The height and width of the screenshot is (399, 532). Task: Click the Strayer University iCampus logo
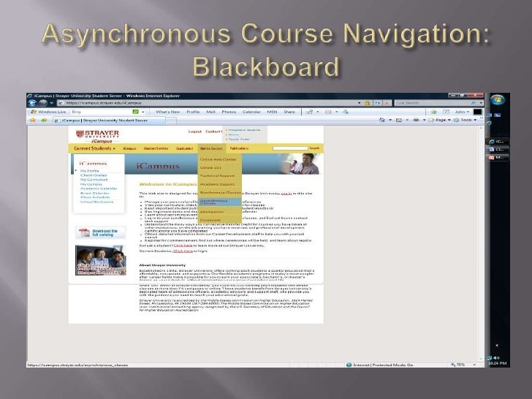98,136
